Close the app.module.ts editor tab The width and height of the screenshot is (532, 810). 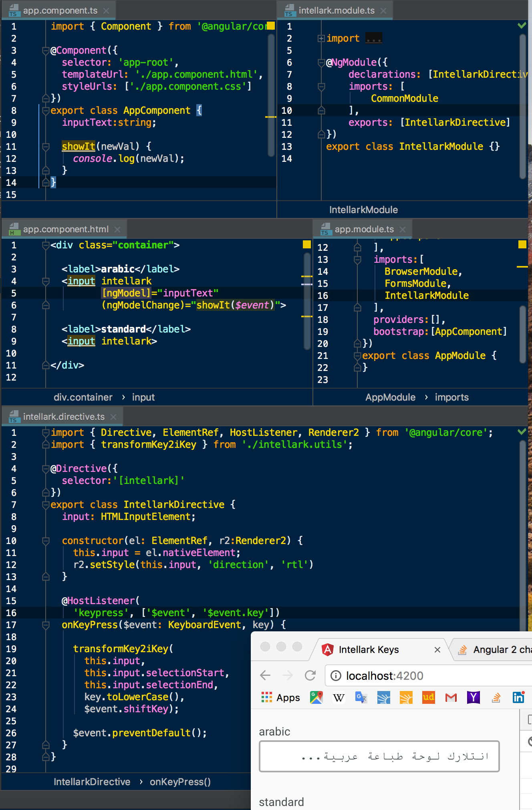(x=403, y=230)
